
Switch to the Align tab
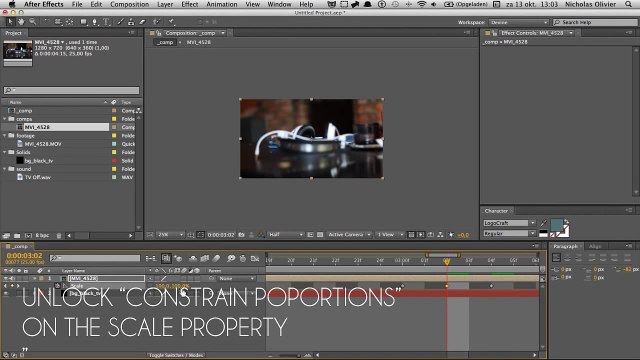[595, 246]
